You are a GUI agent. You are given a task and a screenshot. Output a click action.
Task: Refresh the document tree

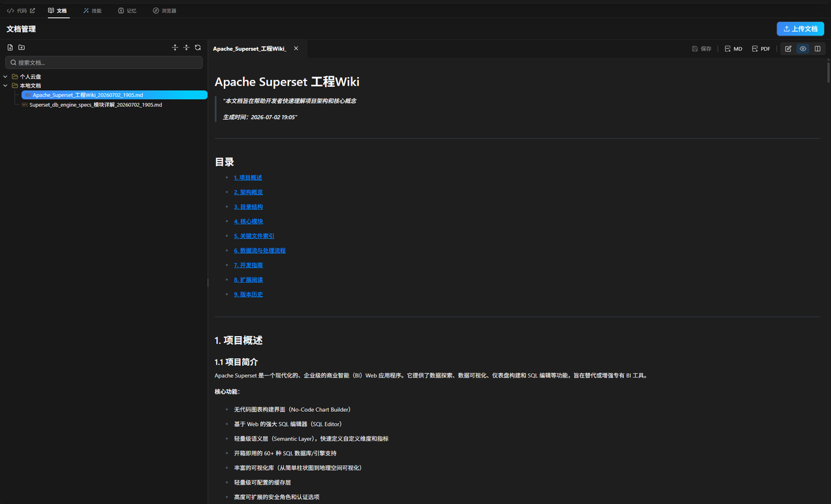click(198, 47)
